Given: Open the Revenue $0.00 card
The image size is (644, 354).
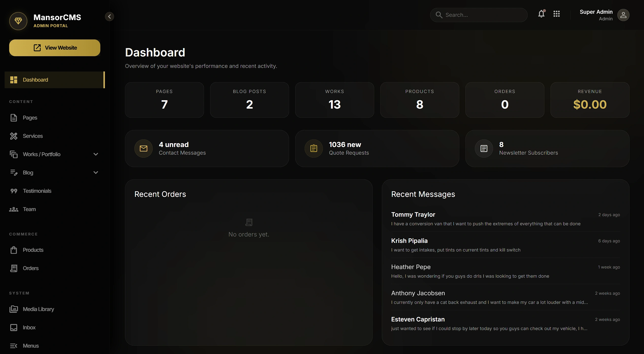Looking at the screenshot, I should pyautogui.click(x=590, y=100).
